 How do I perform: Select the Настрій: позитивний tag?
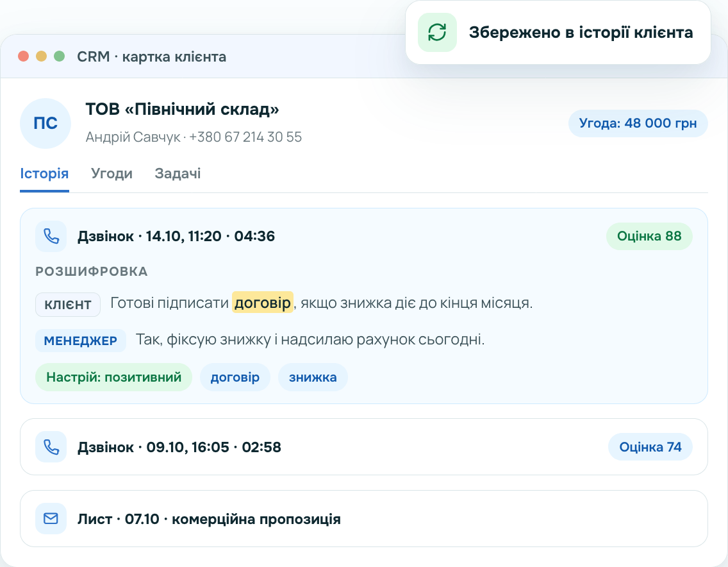click(x=114, y=377)
